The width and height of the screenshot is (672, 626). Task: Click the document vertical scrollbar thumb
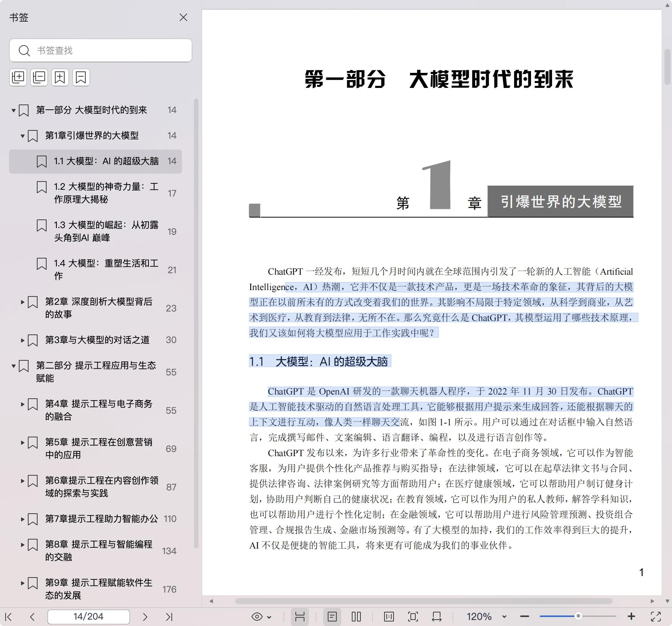pyautogui.click(x=667, y=67)
